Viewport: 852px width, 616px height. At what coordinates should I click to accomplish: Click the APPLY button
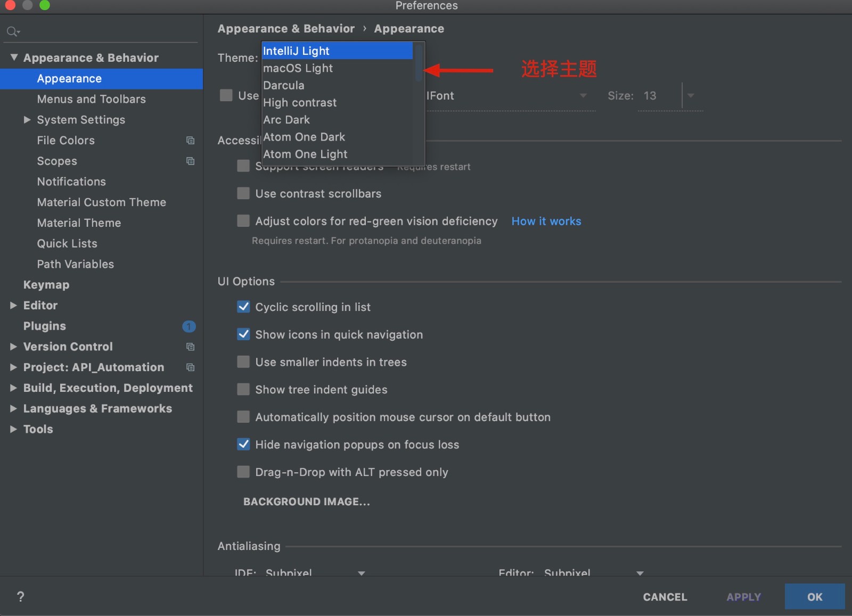pos(744,597)
